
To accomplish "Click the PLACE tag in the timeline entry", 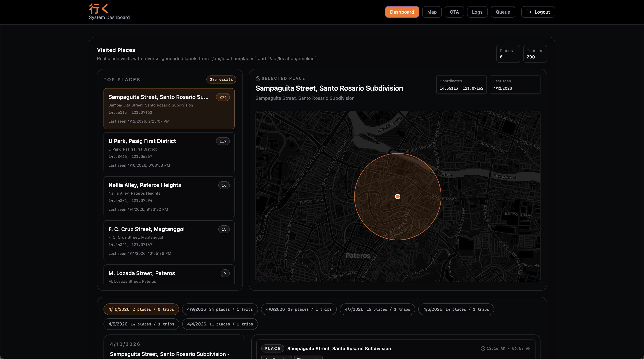I will [273, 348].
